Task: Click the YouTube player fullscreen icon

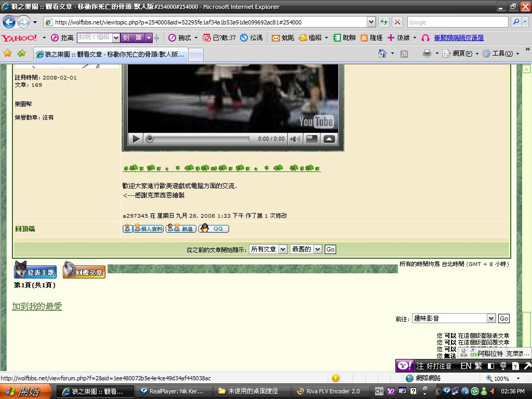Action: [312, 139]
